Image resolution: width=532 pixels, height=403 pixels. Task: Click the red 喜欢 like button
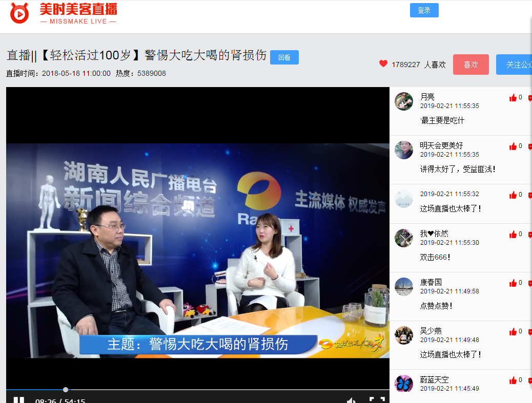click(471, 65)
